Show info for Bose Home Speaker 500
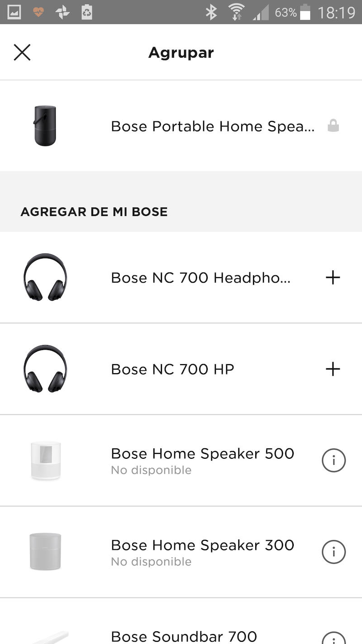 [x=333, y=461]
